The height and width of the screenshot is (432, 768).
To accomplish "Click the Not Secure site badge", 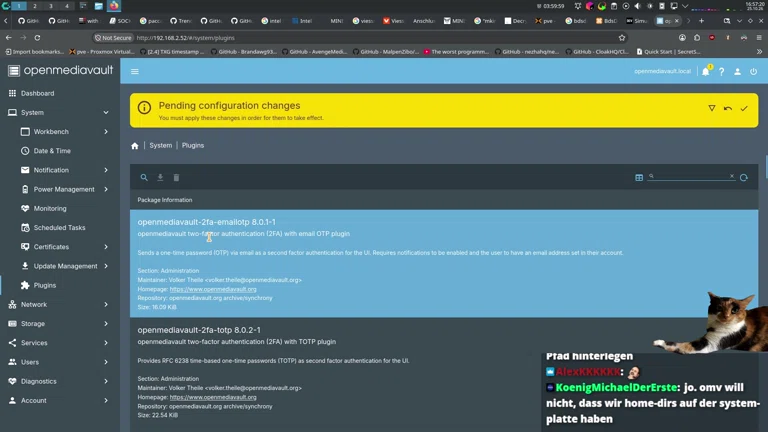I will pyautogui.click(x=113, y=38).
